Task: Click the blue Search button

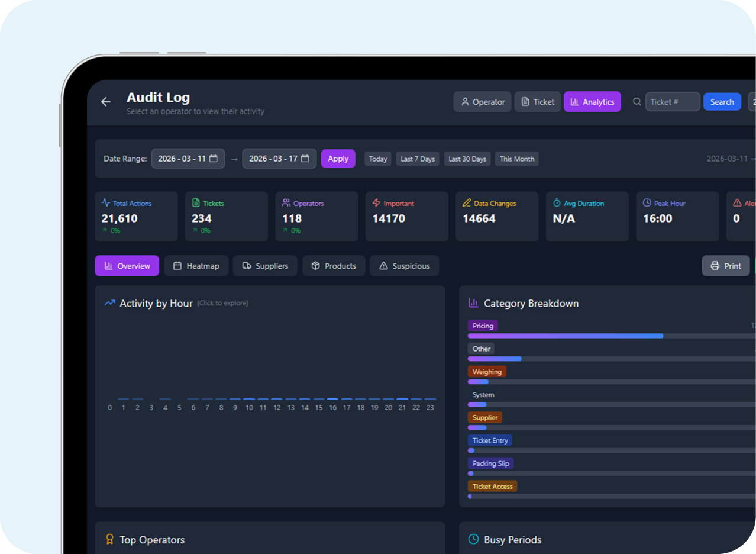Action: pyautogui.click(x=722, y=102)
